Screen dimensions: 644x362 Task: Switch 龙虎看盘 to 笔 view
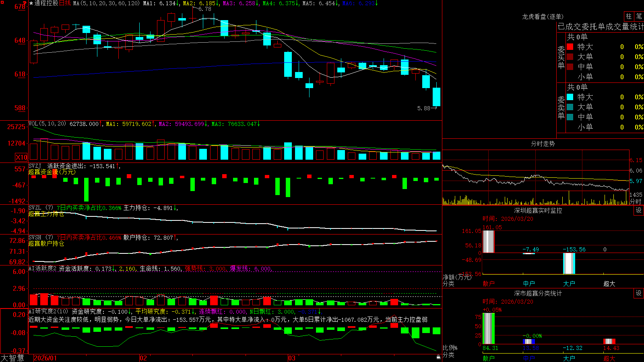(x=639, y=16)
